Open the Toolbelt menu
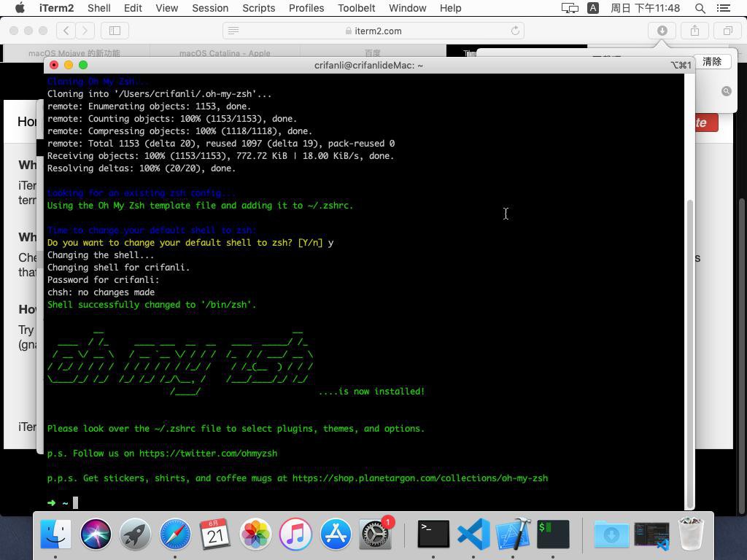The height and width of the screenshot is (560, 747). coord(356,8)
